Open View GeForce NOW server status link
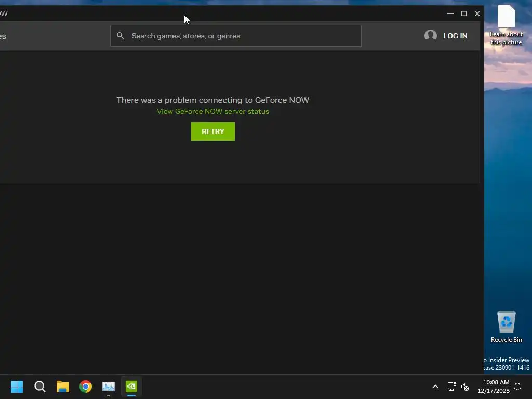532x399 pixels. [x=212, y=111]
